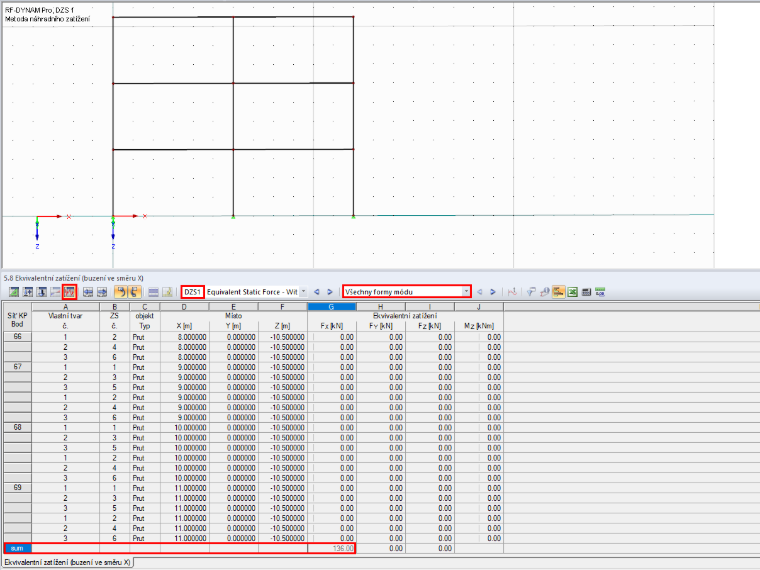This screenshot has width=760, height=570.
Task: Click the left-arrow table jump icon
Action: (x=88, y=292)
